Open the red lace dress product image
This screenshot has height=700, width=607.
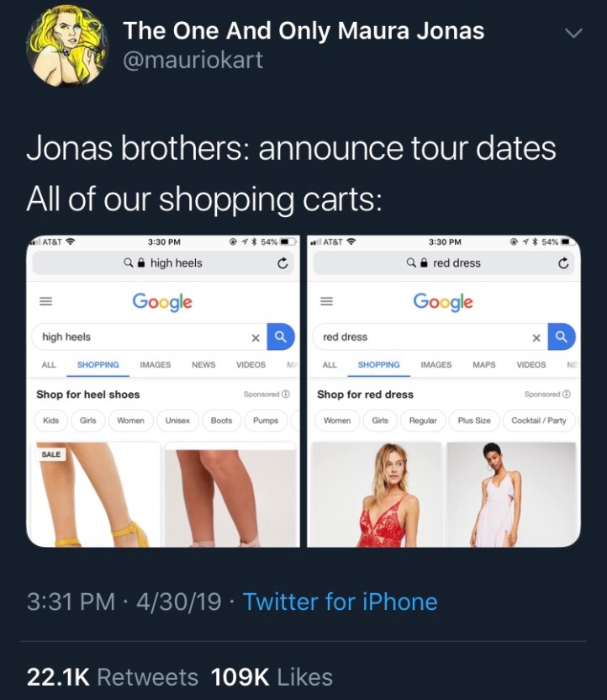click(x=376, y=495)
